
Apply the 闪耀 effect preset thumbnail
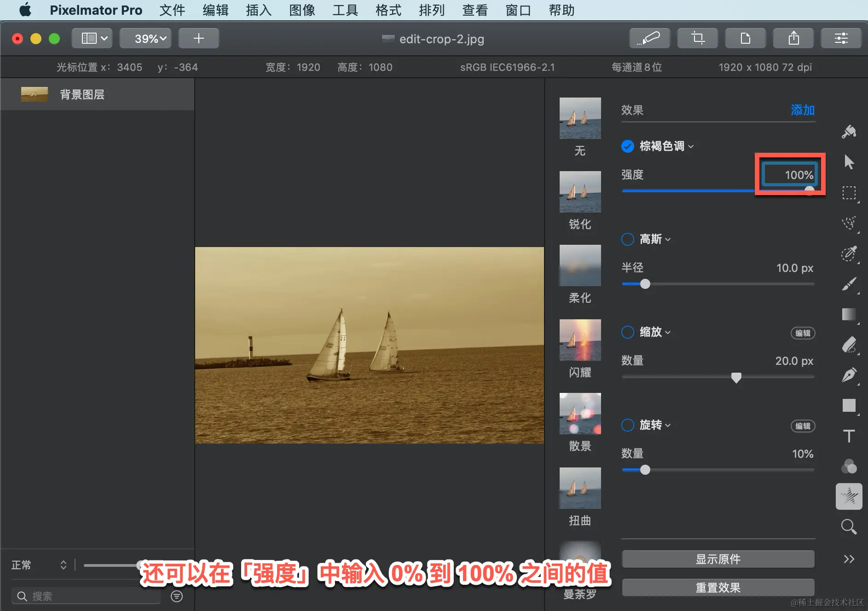[x=580, y=340]
